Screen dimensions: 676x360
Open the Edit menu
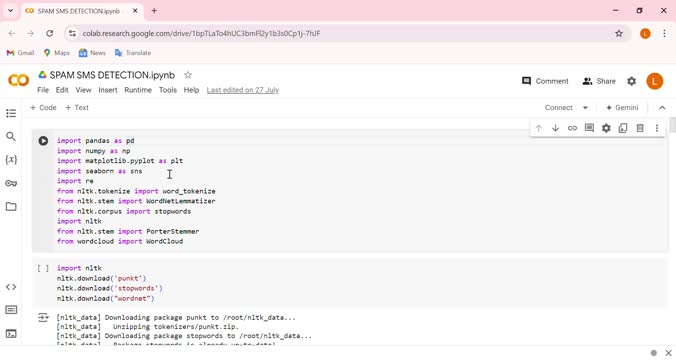click(62, 90)
